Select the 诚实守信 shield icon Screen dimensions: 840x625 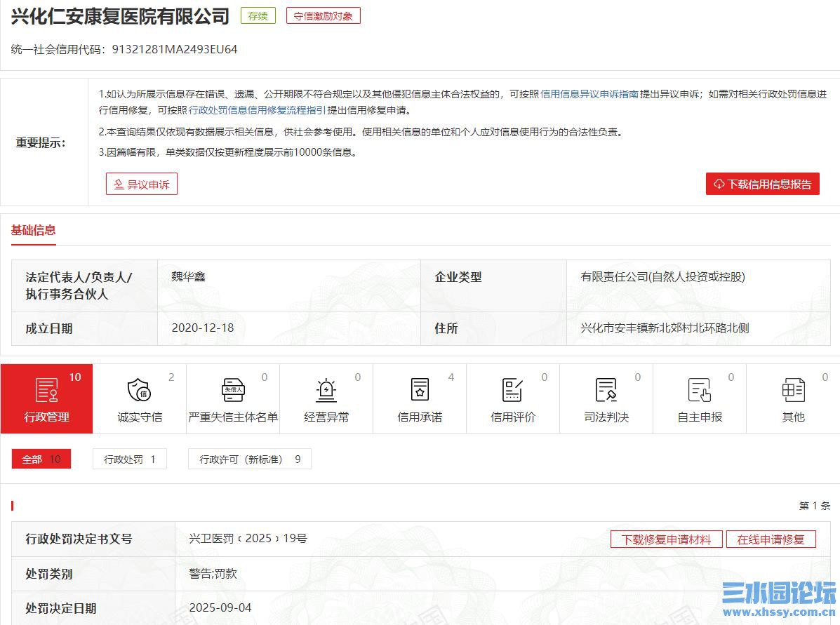click(139, 390)
